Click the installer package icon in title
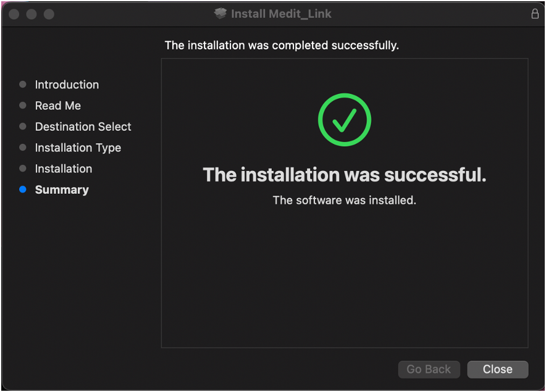 [220, 14]
